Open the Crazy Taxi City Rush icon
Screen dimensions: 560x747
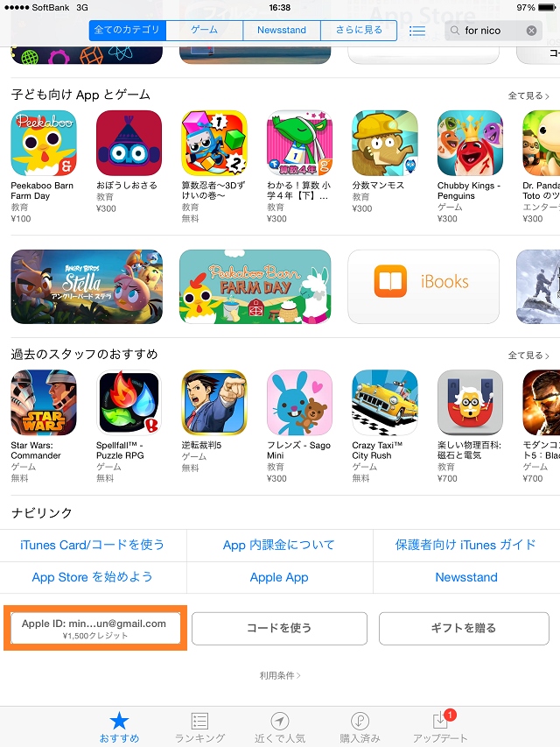[385, 403]
